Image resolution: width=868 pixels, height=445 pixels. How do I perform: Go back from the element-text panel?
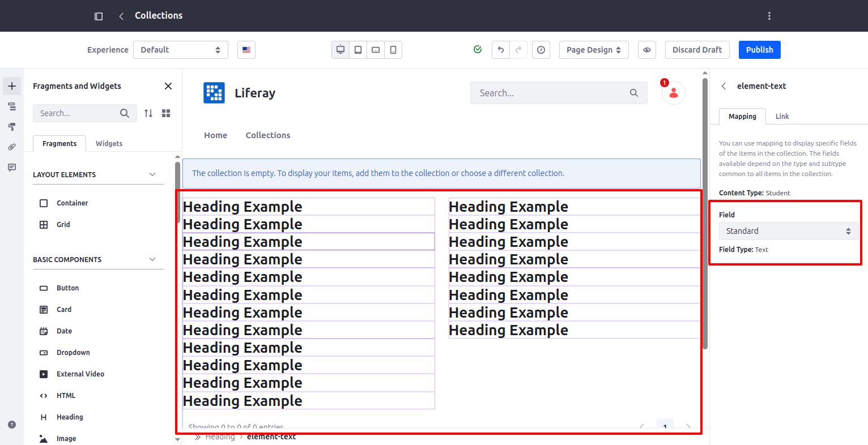[x=724, y=86]
